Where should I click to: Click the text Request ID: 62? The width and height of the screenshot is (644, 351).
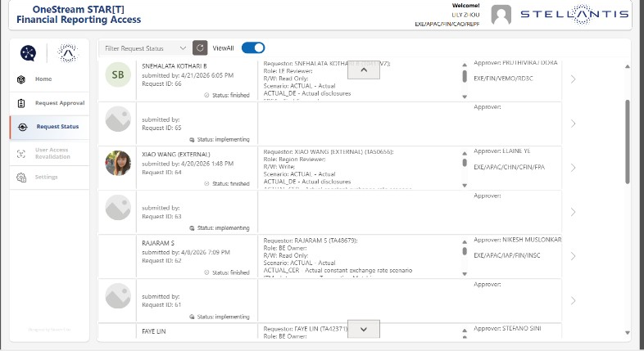click(161, 261)
